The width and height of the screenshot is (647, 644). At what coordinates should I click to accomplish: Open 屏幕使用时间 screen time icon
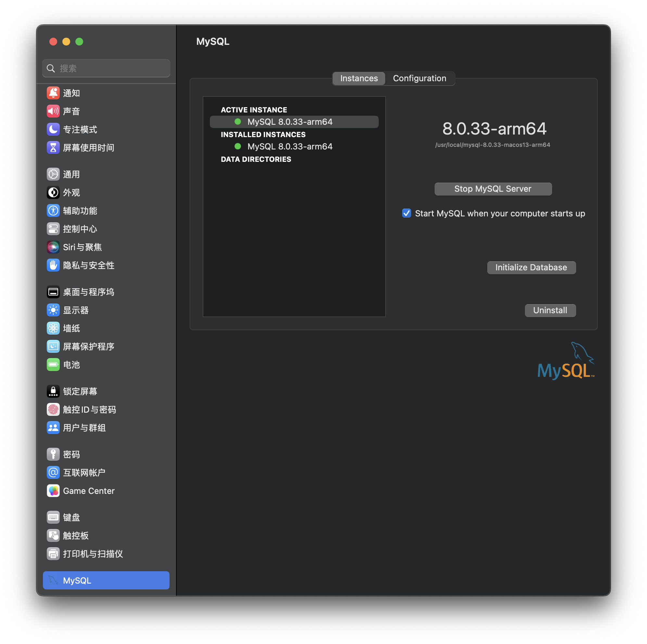pos(53,148)
